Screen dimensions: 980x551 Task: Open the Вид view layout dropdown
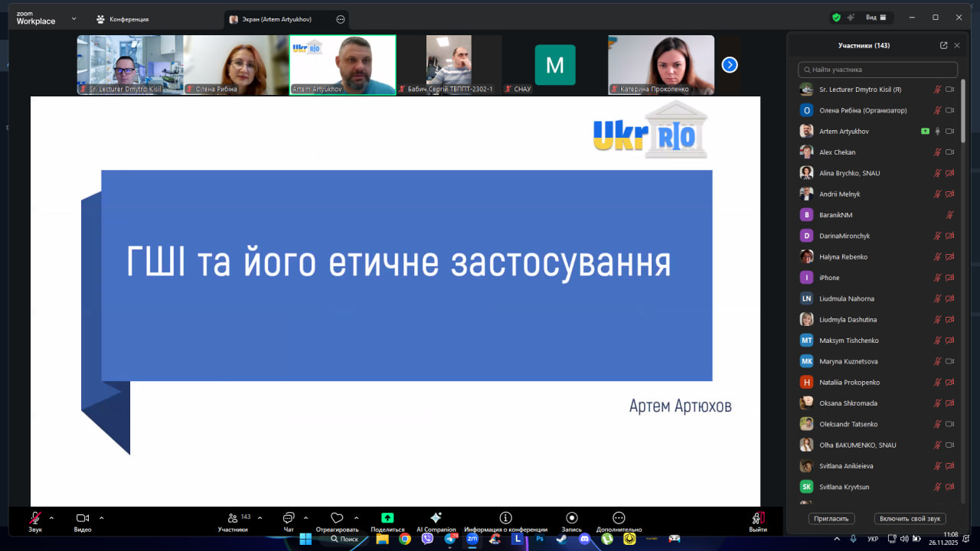(x=875, y=18)
